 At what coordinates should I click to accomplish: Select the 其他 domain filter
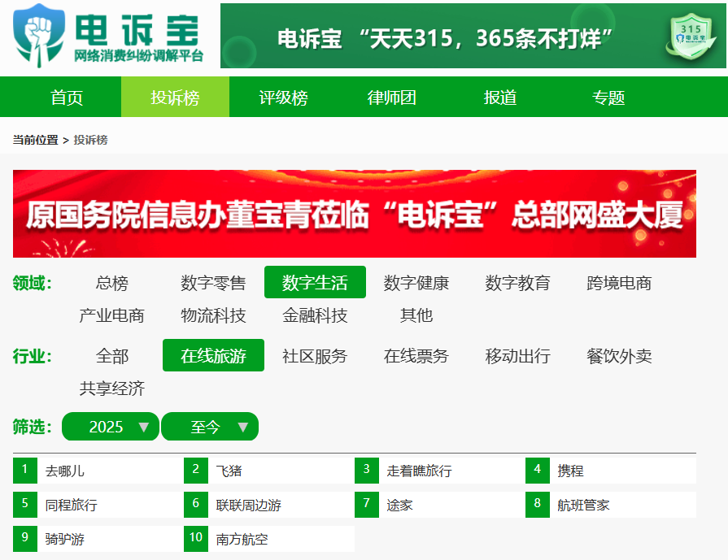(x=416, y=315)
